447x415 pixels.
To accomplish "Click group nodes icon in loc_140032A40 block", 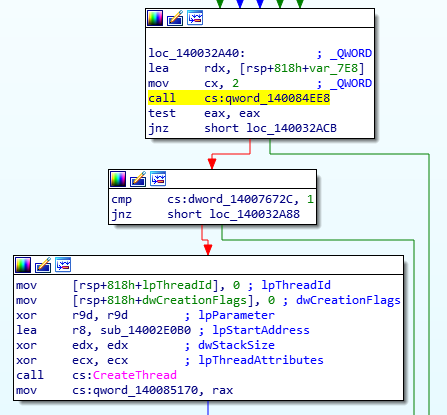I will 195,18.
